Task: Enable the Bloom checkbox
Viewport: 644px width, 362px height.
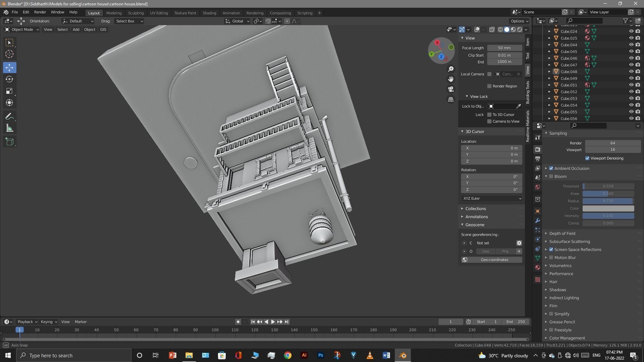Action: tap(551, 177)
